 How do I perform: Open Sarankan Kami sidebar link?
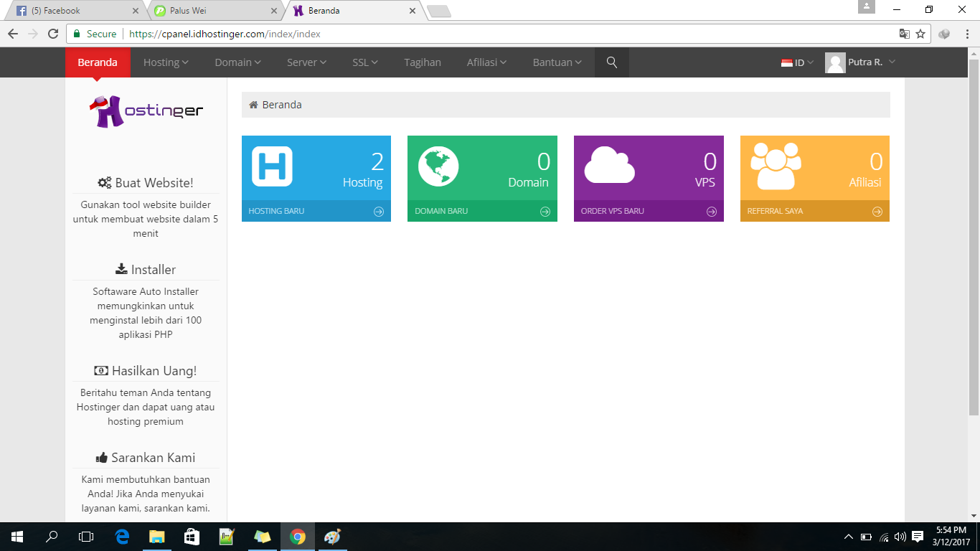point(146,458)
